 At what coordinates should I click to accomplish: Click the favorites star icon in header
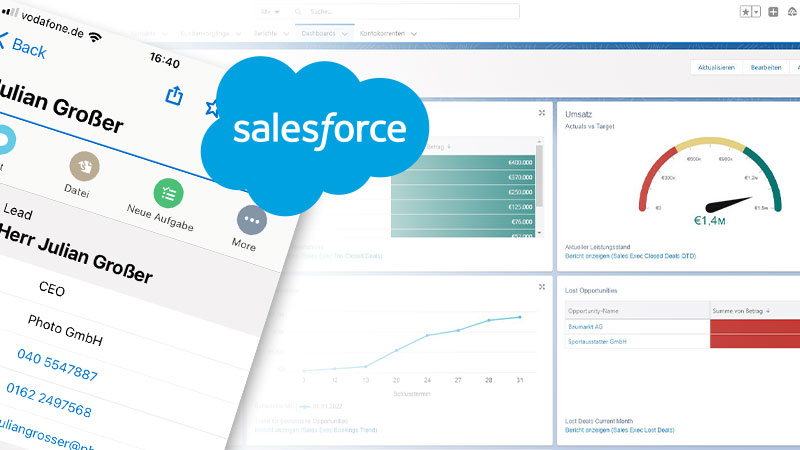coord(746,12)
